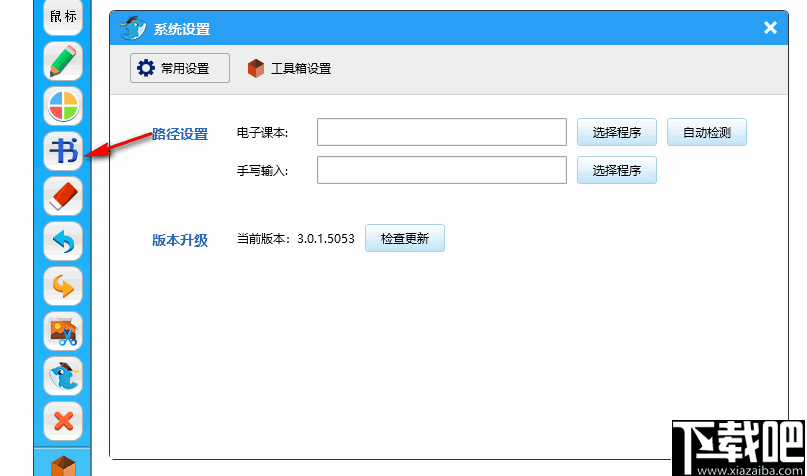The width and height of the screenshot is (807, 476).
Task: Click the version text 3.0.1.5053
Action: 326,239
